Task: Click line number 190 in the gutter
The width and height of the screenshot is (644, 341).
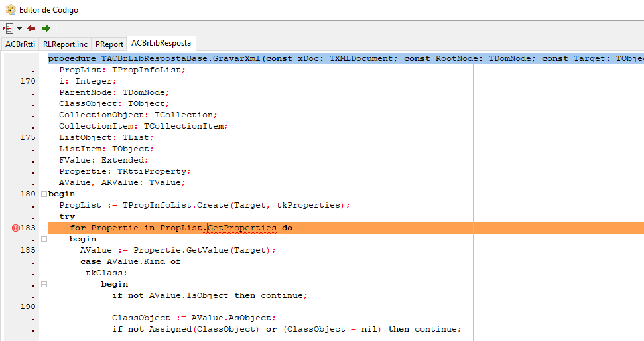Action: click(28, 307)
